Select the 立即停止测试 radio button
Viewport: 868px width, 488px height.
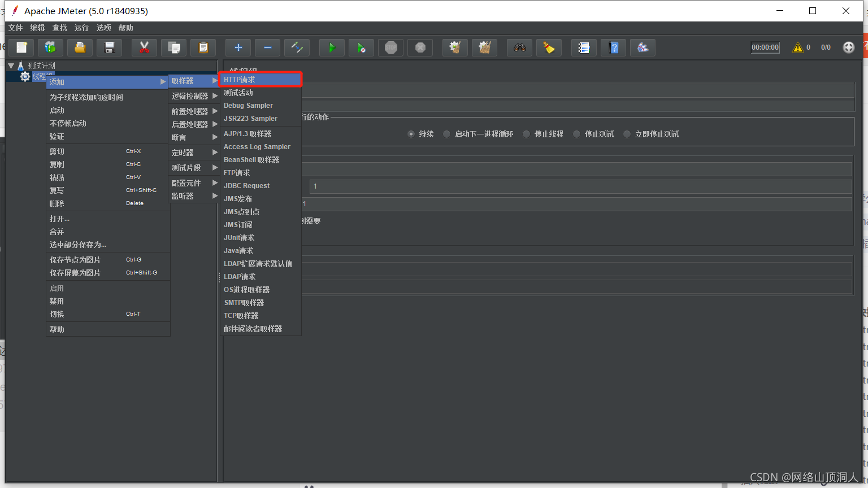627,134
